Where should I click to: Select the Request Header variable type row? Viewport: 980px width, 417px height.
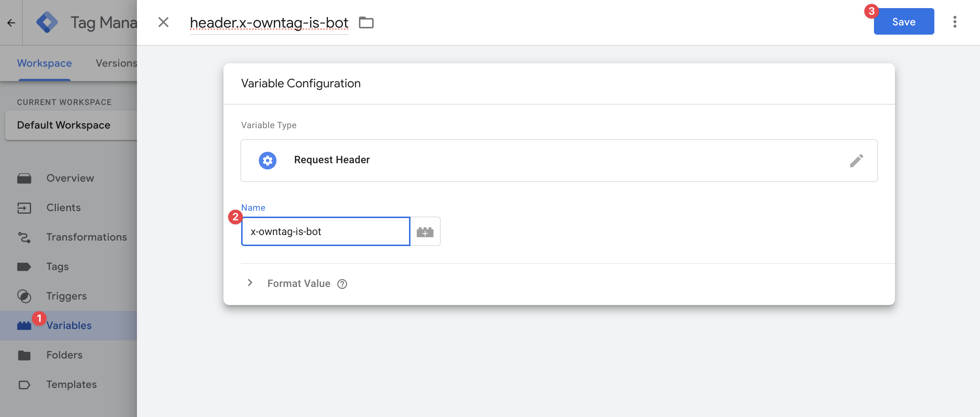tap(558, 161)
